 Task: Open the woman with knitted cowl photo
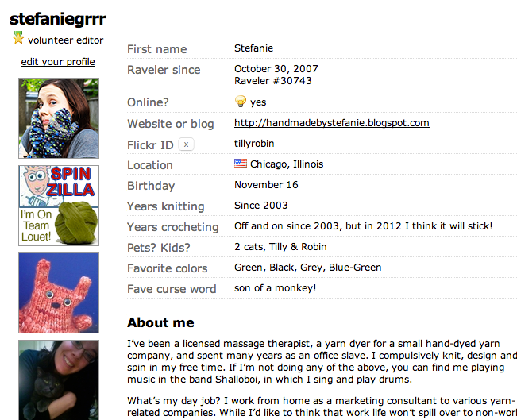point(59,118)
